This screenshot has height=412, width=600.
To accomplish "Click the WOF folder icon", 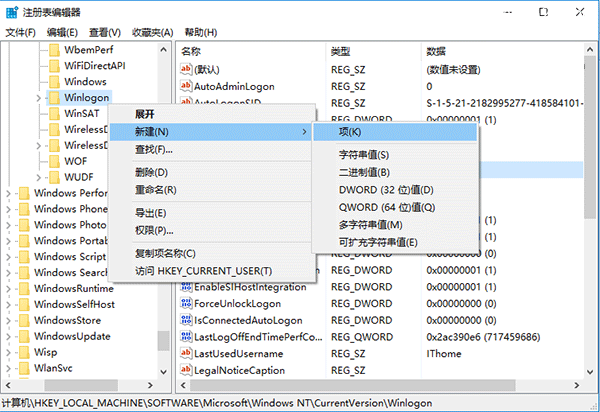I will 54,161.
